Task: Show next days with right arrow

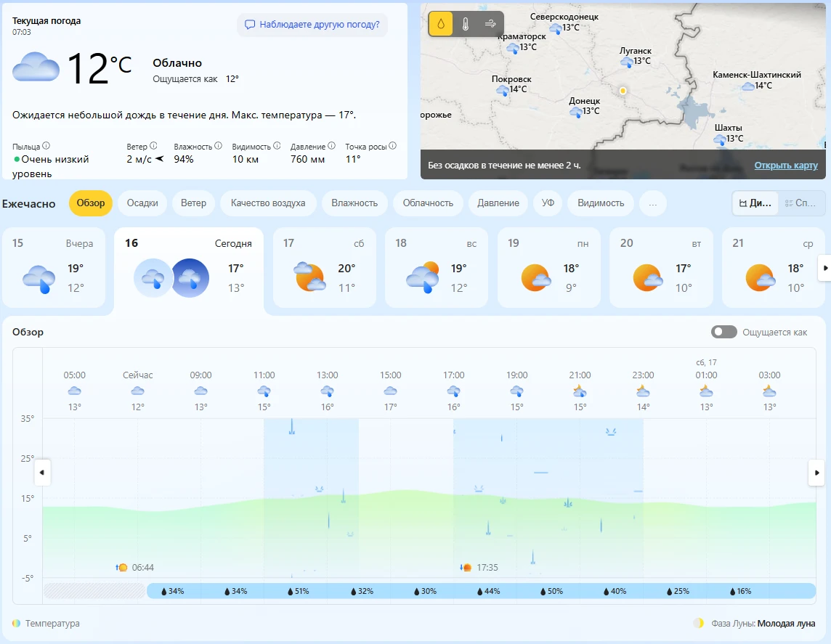Action: coord(824,268)
